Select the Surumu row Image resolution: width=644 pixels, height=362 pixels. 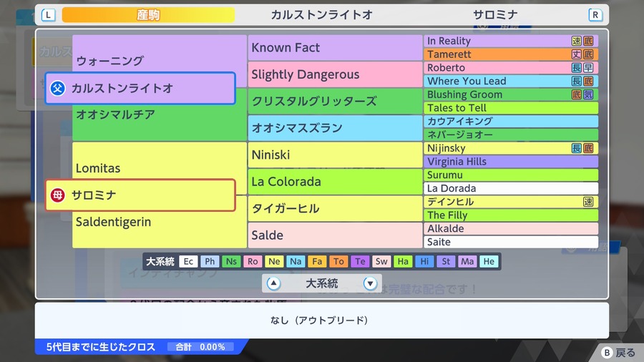511,175
